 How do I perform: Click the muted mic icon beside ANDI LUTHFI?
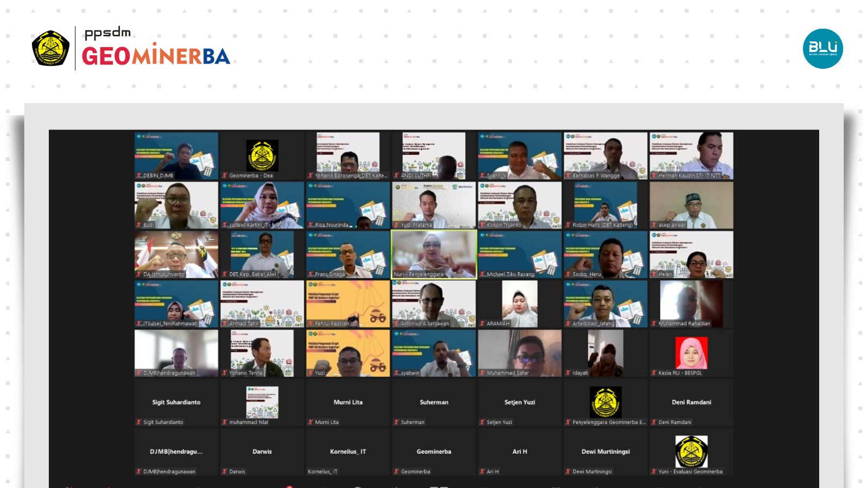tap(397, 176)
